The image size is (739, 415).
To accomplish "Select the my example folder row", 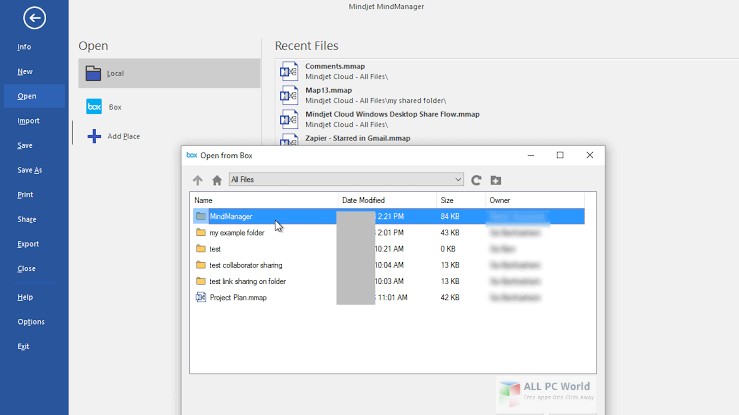I will [389, 233].
